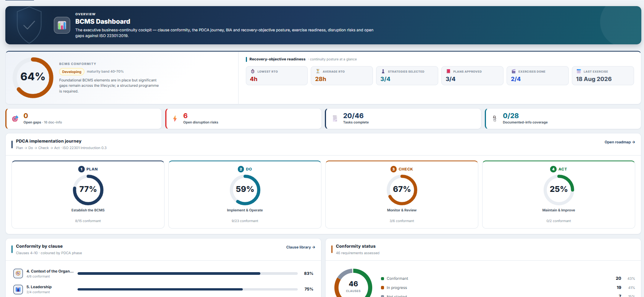Click the Open gaps target icon

coord(15,119)
